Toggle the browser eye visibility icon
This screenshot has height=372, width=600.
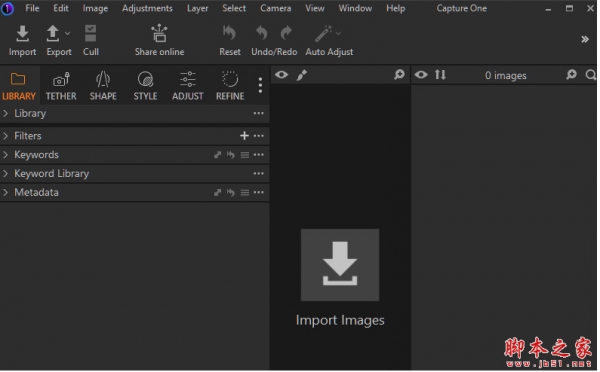(421, 75)
